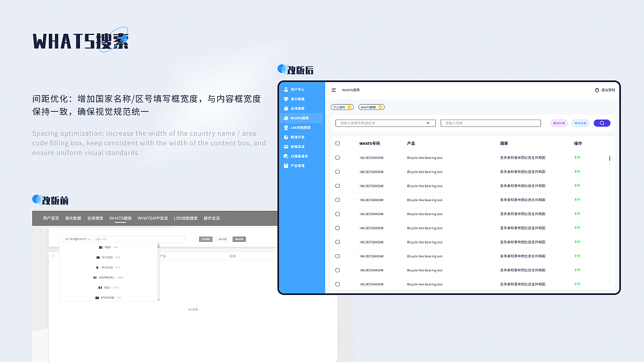Click the 暂无数据 empty text in 改版前

tap(193, 309)
